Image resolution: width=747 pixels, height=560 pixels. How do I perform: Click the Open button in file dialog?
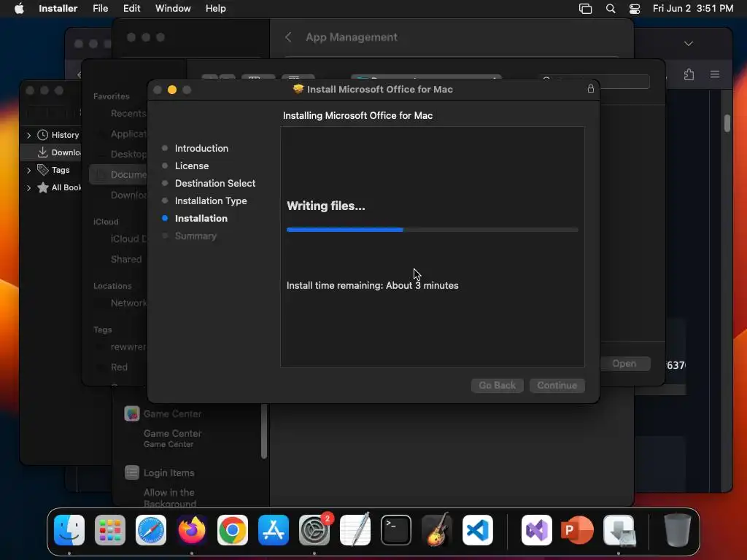point(624,364)
